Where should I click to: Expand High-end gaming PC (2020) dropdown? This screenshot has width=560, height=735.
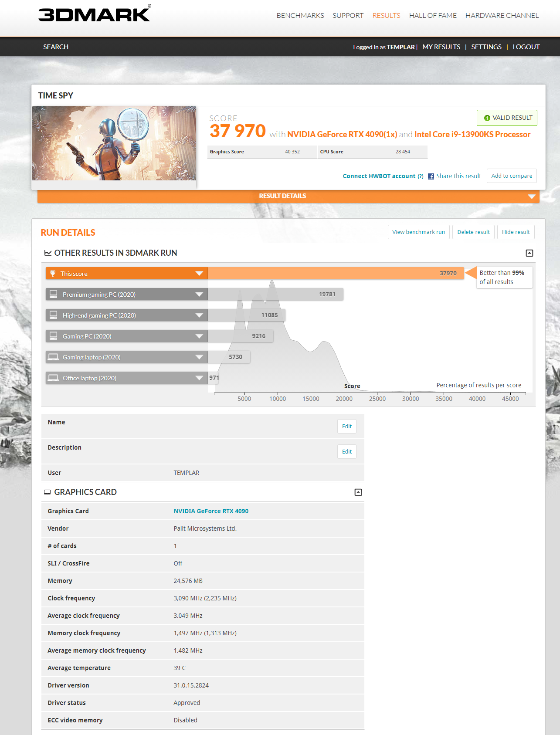[199, 315]
